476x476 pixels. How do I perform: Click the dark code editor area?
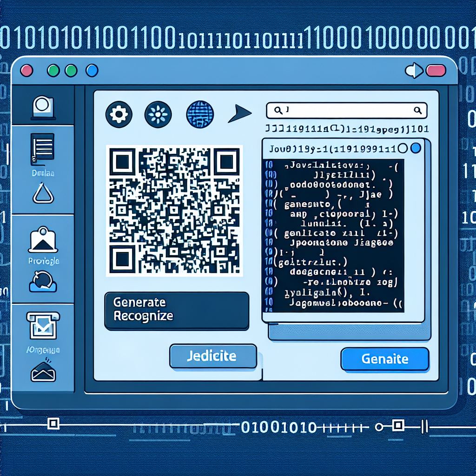coord(333,236)
